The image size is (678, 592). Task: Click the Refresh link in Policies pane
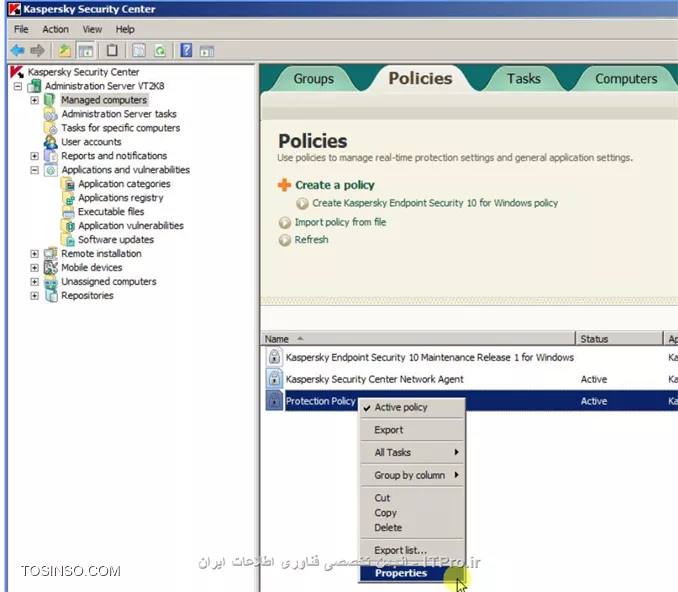click(x=311, y=240)
